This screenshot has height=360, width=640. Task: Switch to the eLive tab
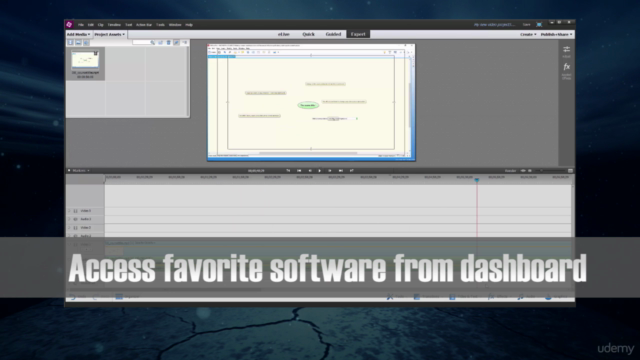[284, 34]
